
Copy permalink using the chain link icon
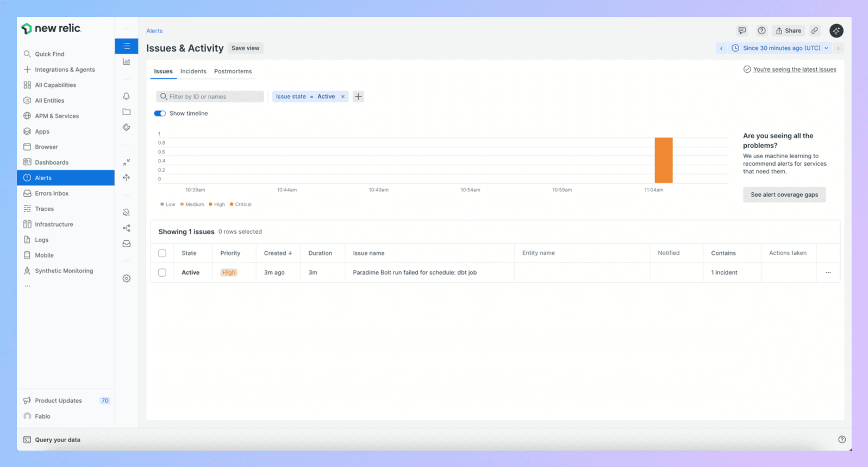pos(814,30)
